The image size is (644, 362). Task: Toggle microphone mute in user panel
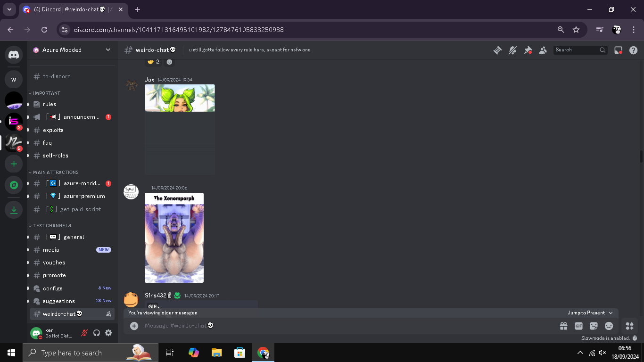[84, 333]
